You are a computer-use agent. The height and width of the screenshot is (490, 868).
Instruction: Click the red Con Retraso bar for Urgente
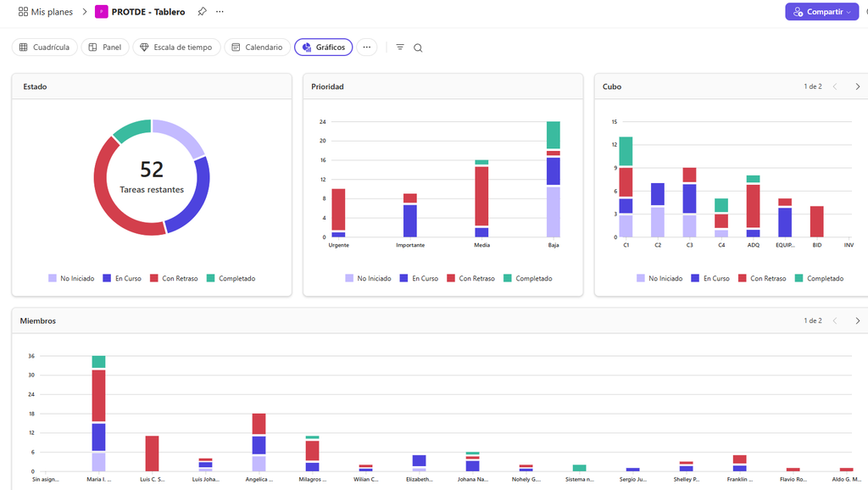point(338,209)
